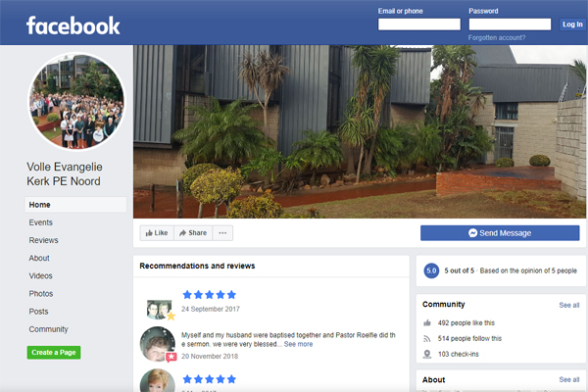
Task: Open Reviews from the sidebar menu
Action: point(44,240)
